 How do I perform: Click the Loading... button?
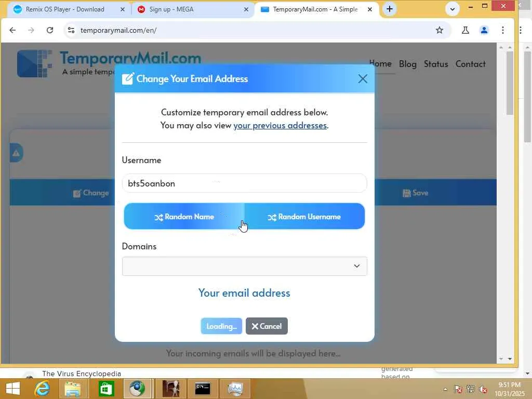point(221,326)
